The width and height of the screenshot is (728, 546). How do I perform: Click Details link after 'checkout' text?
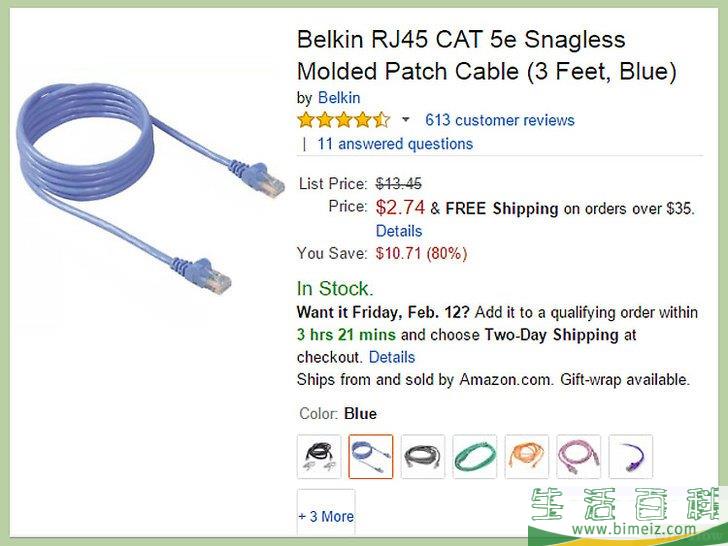(392, 357)
